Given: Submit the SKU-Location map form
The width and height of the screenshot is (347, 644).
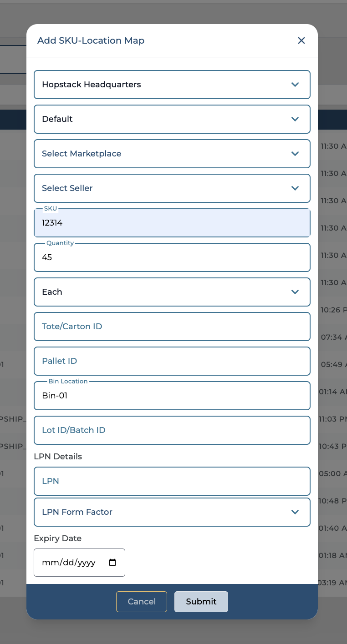Looking at the screenshot, I should click(x=201, y=602).
